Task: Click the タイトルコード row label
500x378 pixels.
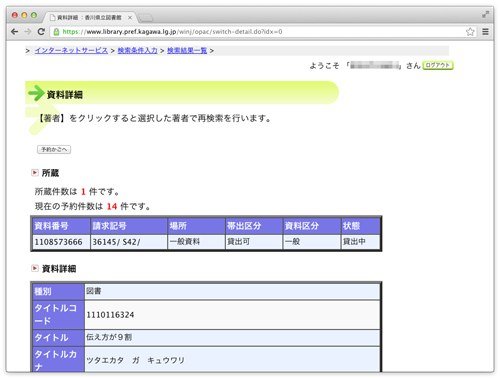Action: (x=58, y=315)
